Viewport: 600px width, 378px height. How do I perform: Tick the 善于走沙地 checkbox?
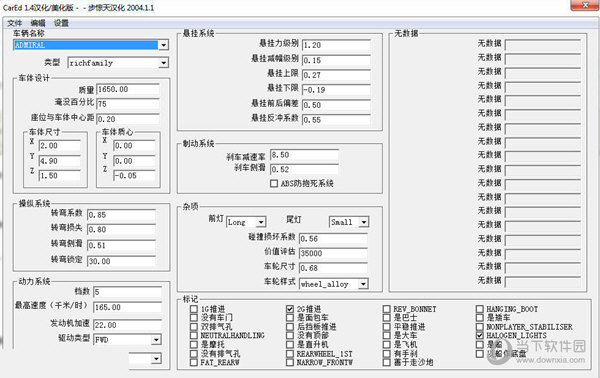pos(386,362)
